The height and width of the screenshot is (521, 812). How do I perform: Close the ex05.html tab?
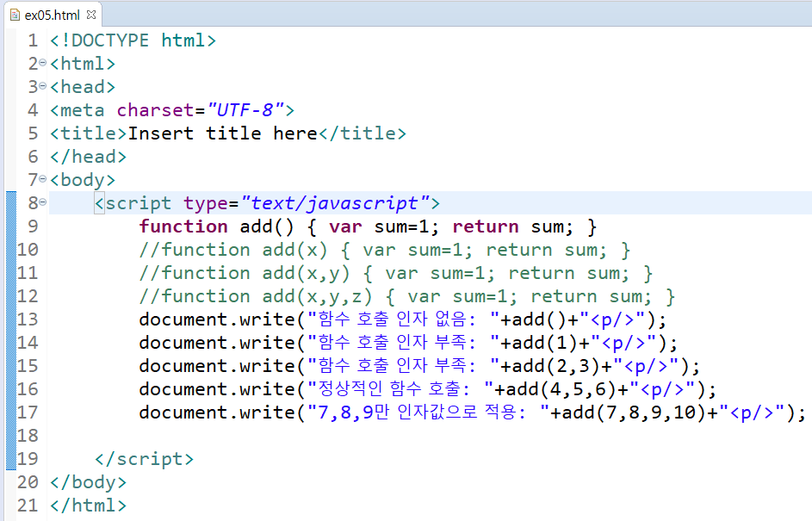91,15
